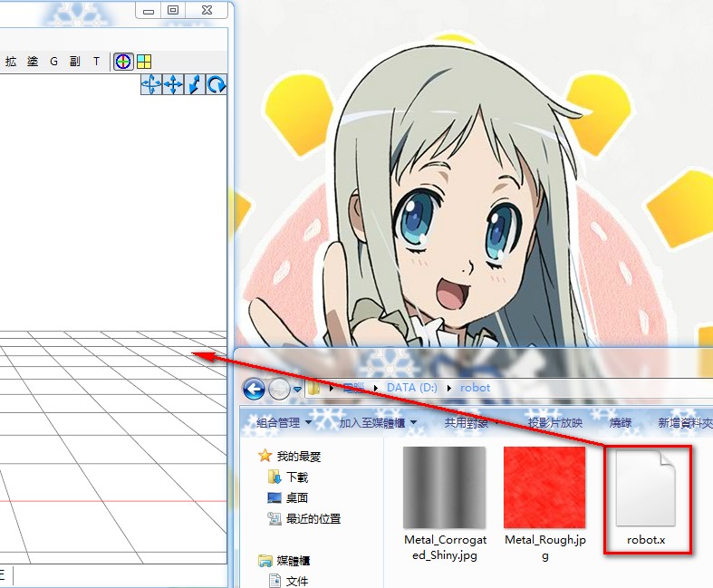Click the Metal_Rough.jpg file name
This screenshot has width=713, height=588.
point(545,547)
